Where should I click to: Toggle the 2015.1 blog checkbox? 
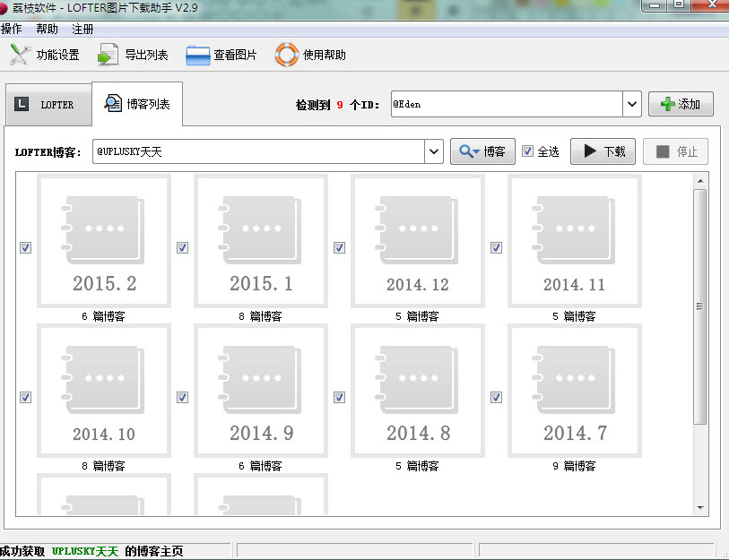click(x=182, y=247)
